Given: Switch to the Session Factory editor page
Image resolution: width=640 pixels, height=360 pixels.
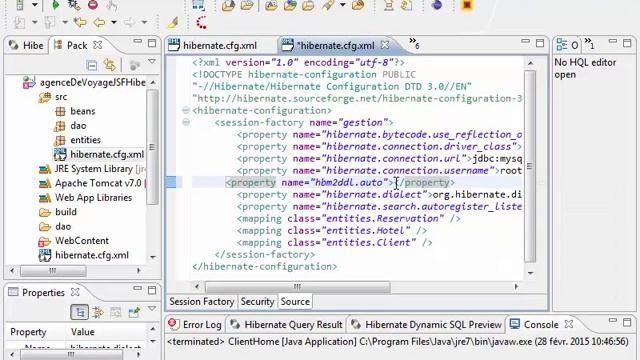Looking at the screenshot, I should click(202, 302).
